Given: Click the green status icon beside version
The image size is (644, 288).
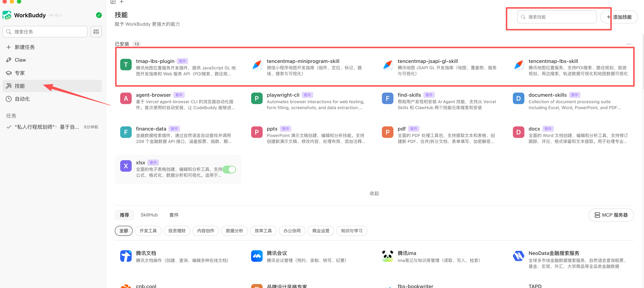Looking at the screenshot, I should (x=99, y=15).
